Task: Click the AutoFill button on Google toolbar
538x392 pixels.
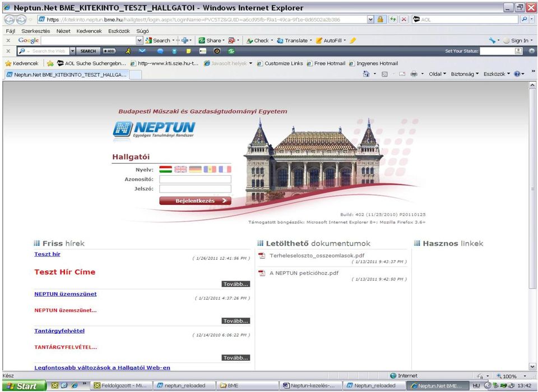Action: pos(331,40)
